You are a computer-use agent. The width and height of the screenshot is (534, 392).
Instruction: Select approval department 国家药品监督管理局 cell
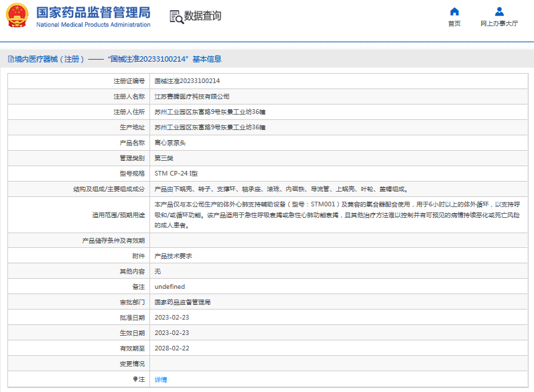pos(182,302)
